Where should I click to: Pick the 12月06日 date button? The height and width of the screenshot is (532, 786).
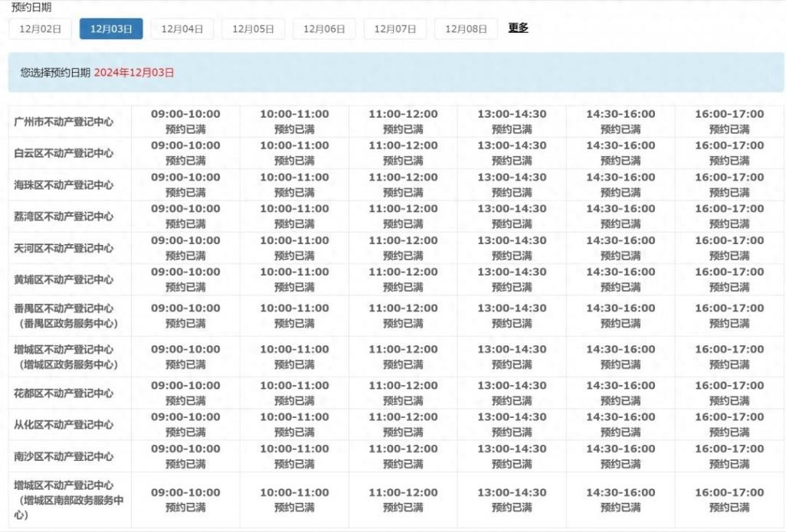pos(324,29)
